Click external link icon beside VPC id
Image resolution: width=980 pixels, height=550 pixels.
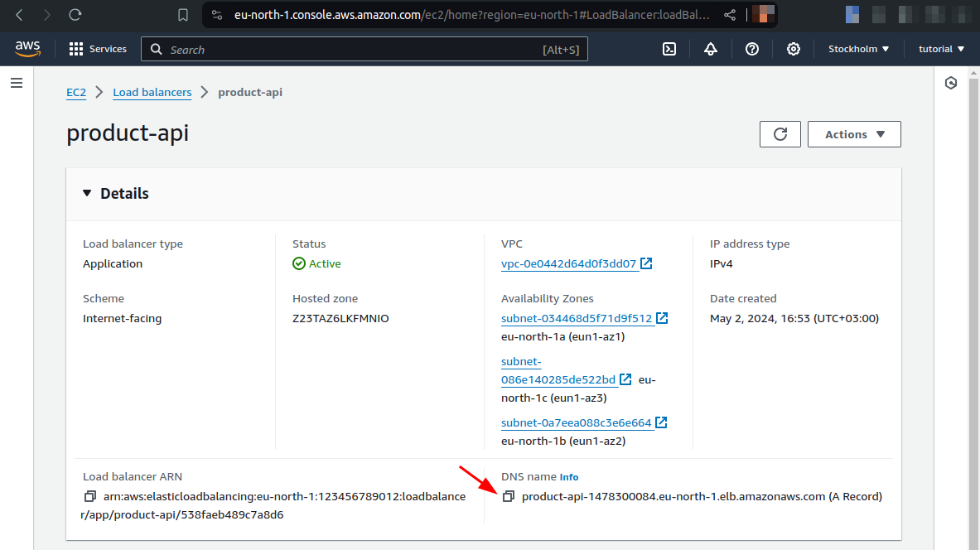tap(646, 263)
